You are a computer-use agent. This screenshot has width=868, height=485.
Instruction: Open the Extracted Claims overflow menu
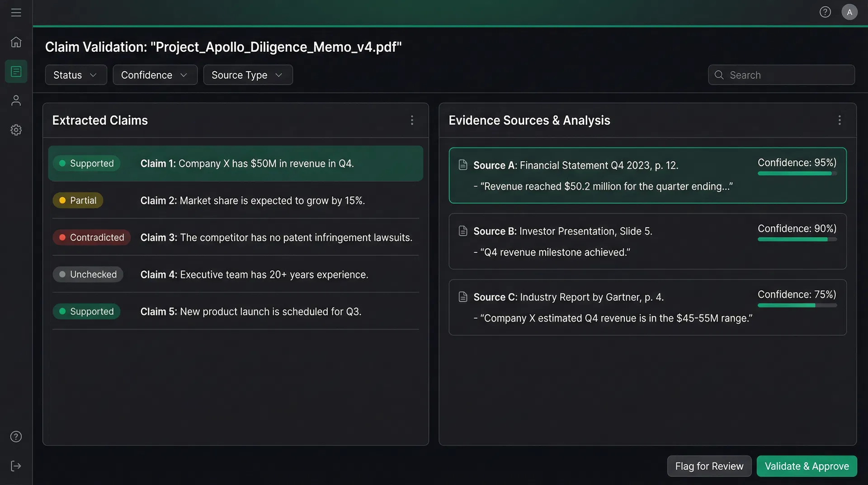pyautogui.click(x=412, y=120)
